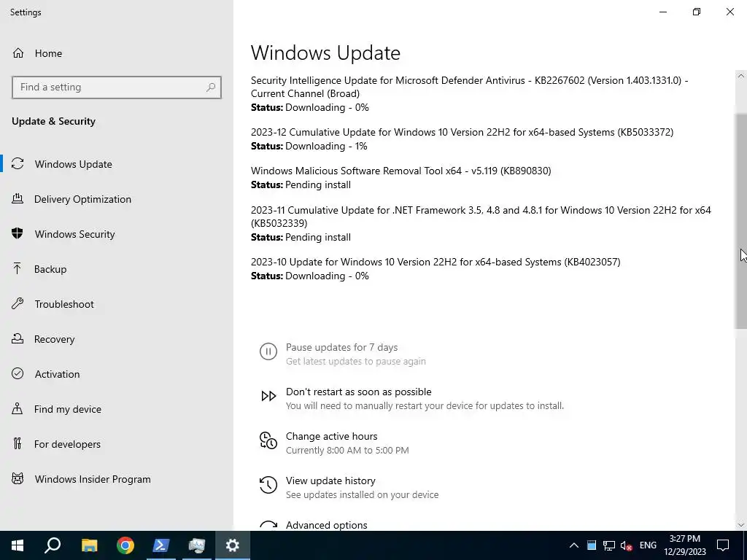Open File Explorer from taskbar
Image resolution: width=747 pixels, height=560 pixels.
point(89,545)
